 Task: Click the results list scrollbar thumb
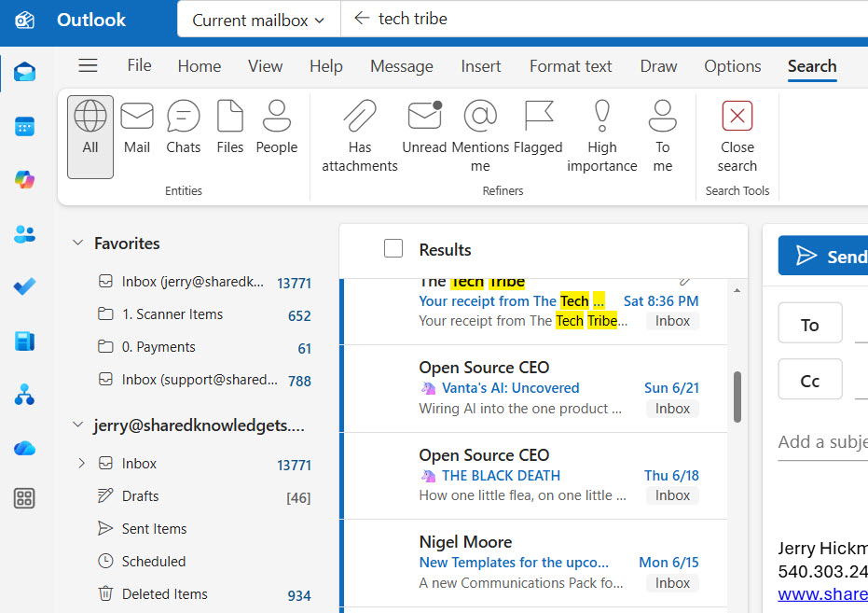pyautogui.click(x=737, y=397)
